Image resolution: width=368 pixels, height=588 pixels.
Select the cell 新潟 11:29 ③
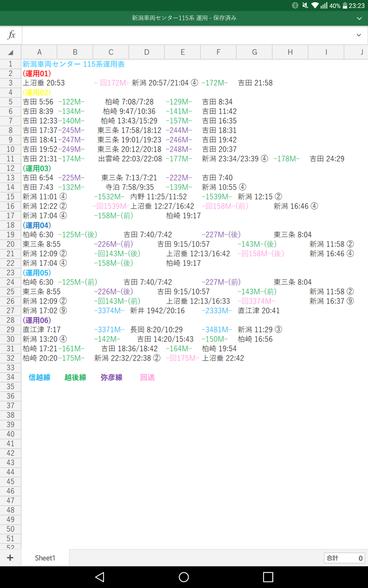coord(260,330)
